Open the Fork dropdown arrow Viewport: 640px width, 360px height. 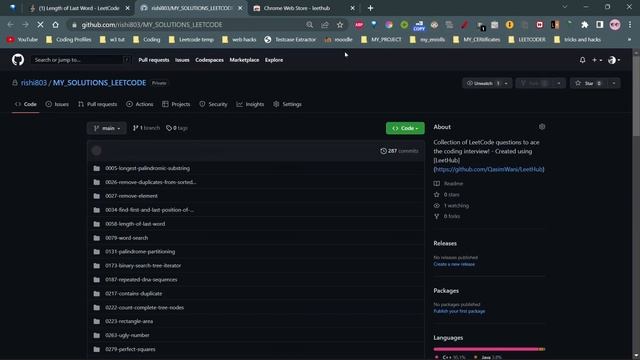tap(559, 83)
